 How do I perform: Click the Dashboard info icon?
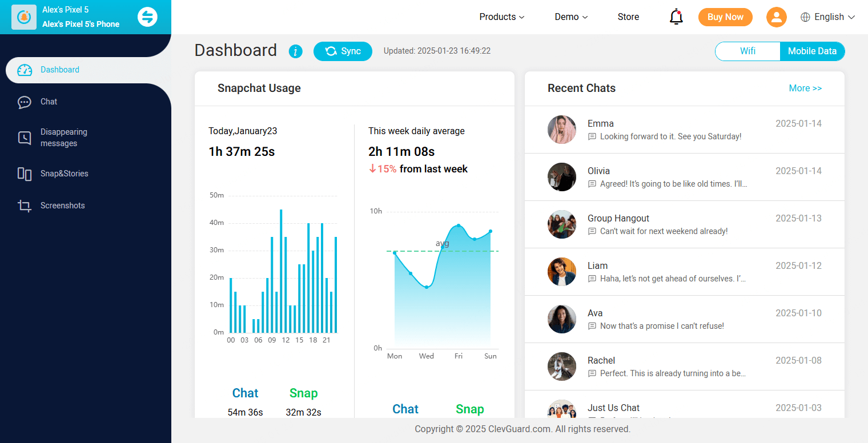coord(295,51)
